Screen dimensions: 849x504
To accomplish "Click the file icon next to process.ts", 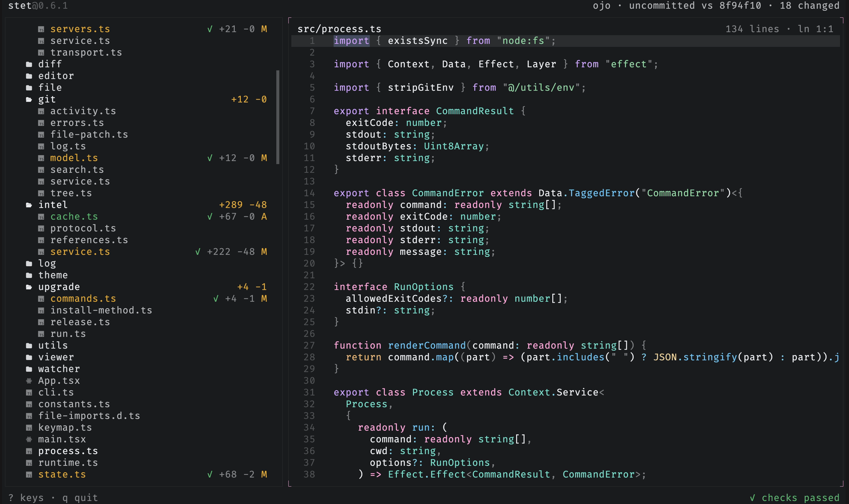I will tap(29, 451).
